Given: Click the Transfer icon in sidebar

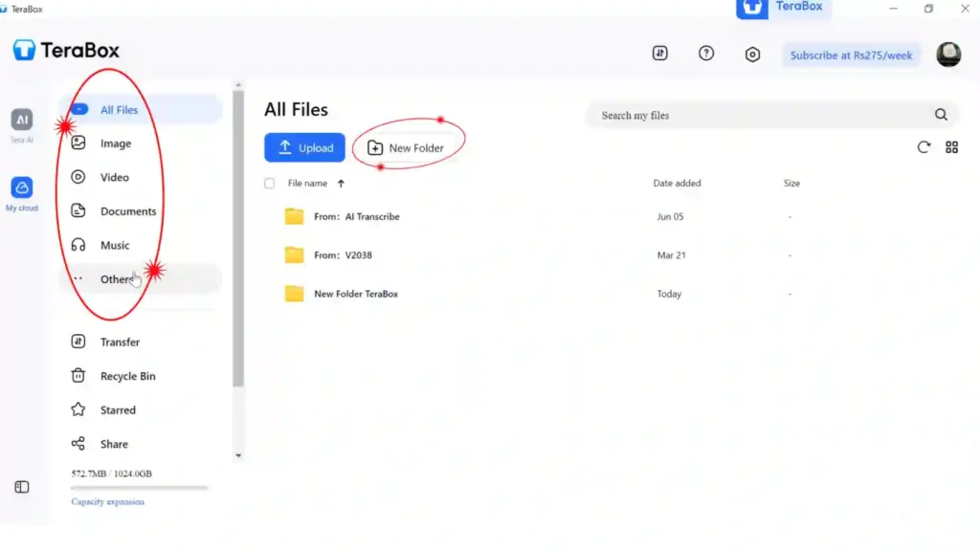Looking at the screenshot, I should click(78, 342).
